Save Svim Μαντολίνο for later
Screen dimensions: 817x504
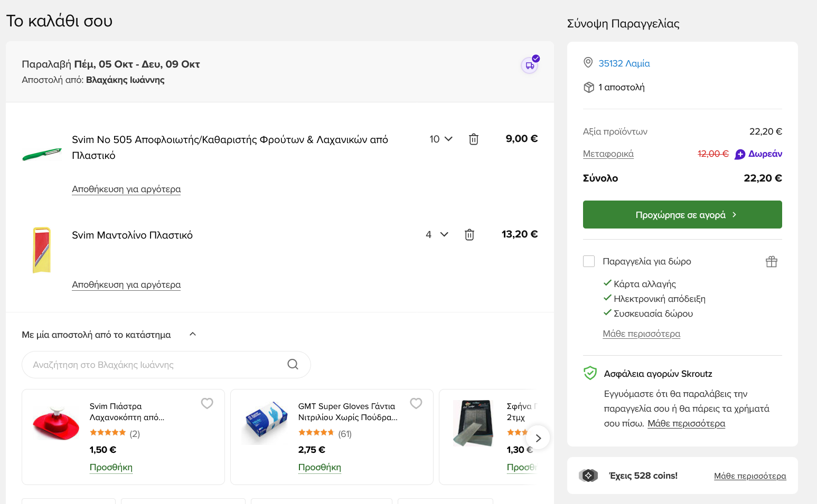(126, 284)
